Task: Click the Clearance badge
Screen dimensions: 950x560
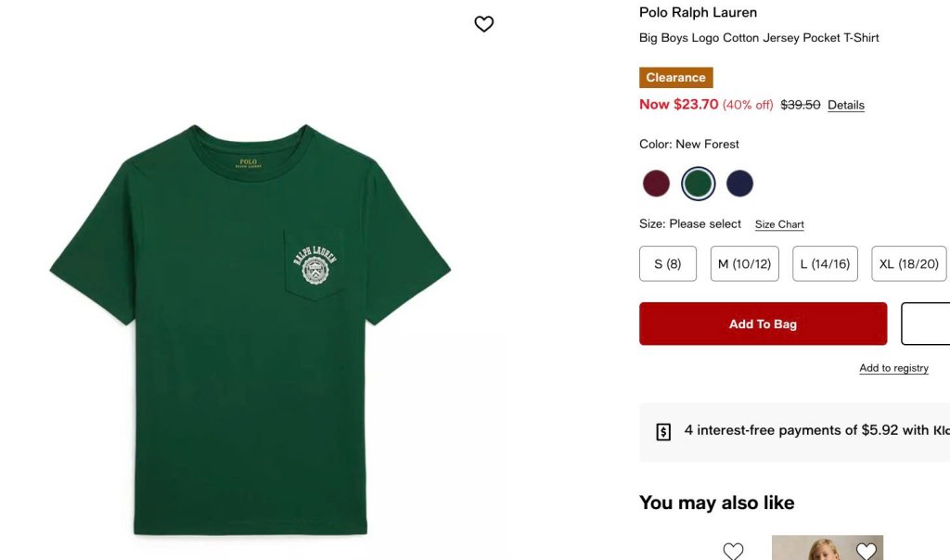Action: 675,78
